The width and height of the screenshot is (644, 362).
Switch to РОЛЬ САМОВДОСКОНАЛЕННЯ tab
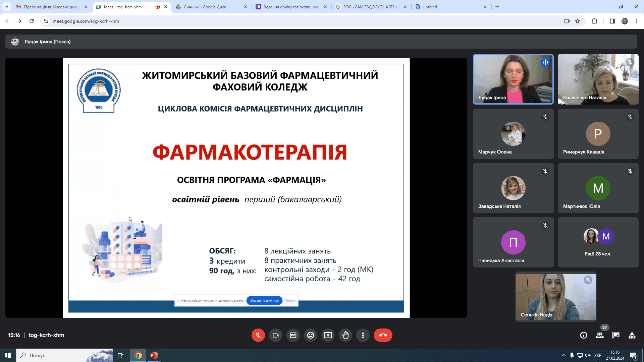click(x=371, y=7)
